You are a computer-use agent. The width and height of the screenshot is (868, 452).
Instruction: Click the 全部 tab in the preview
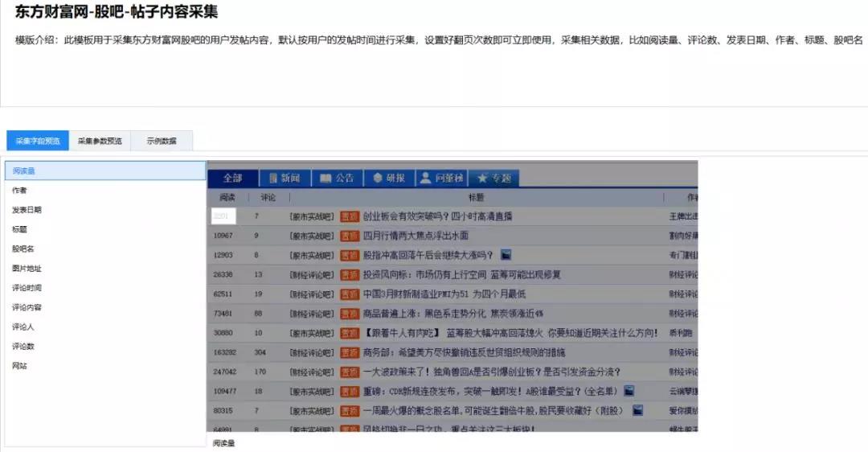[232, 178]
